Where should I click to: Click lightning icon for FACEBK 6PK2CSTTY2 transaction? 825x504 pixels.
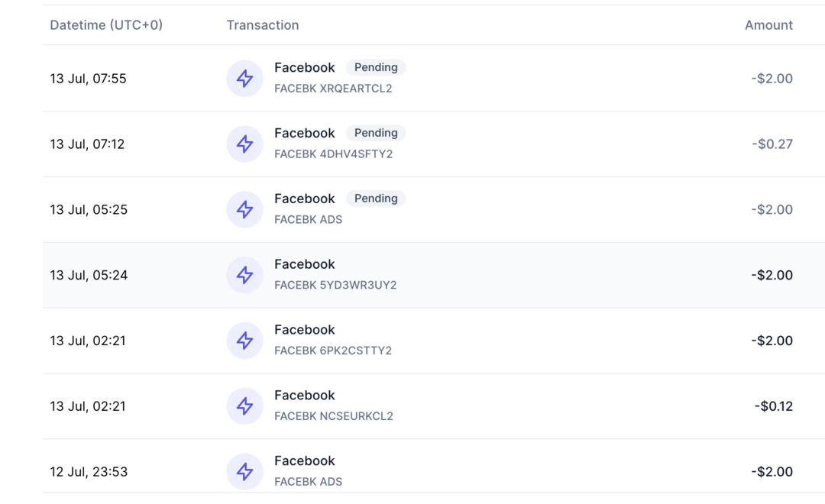point(244,341)
